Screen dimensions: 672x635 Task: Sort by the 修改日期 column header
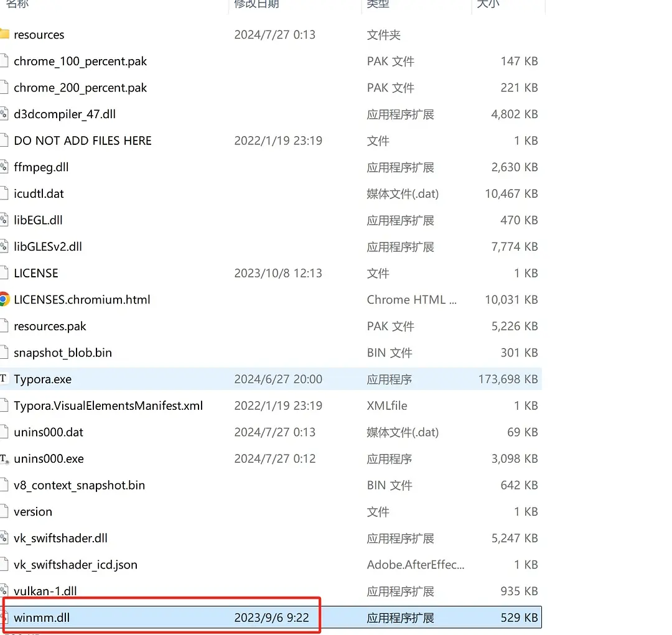click(257, 4)
